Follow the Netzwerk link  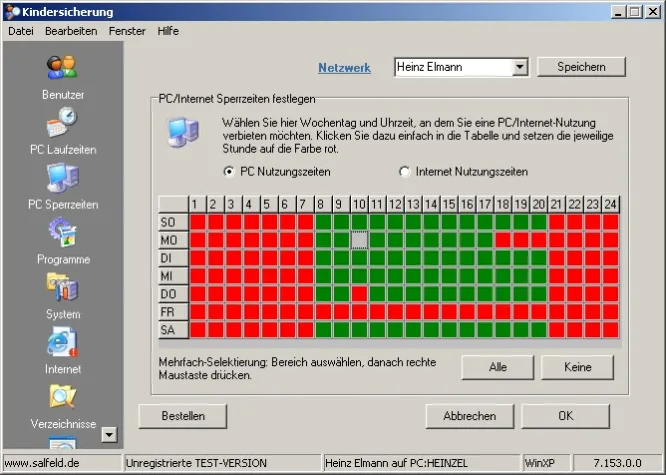click(x=344, y=68)
